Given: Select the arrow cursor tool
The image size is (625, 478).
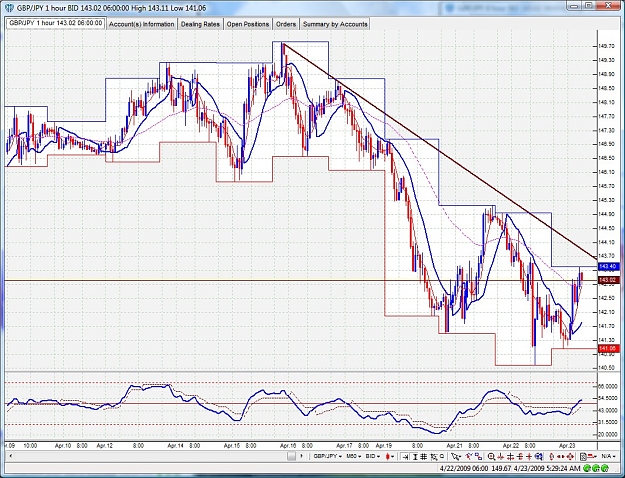Looking at the screenshot, I should point(456,456).
